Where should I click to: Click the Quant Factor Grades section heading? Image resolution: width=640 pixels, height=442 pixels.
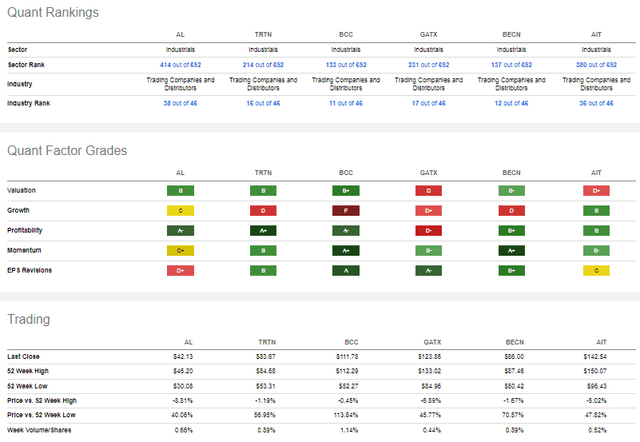(x=67, y=151)
